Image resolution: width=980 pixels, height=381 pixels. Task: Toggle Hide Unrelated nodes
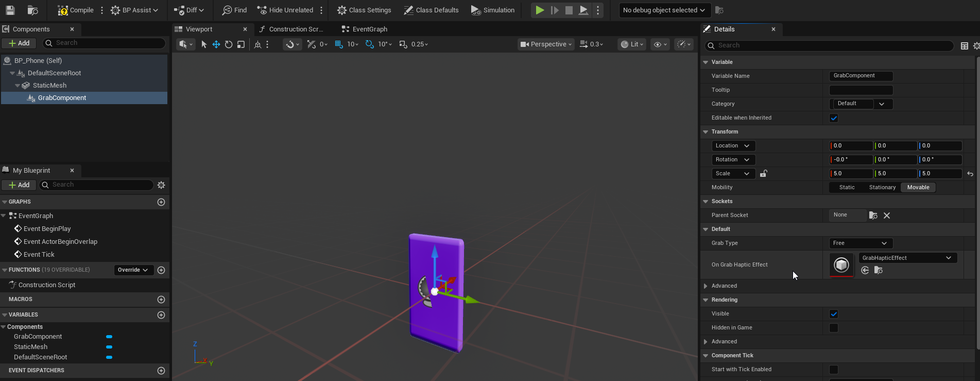click(285, 10)
